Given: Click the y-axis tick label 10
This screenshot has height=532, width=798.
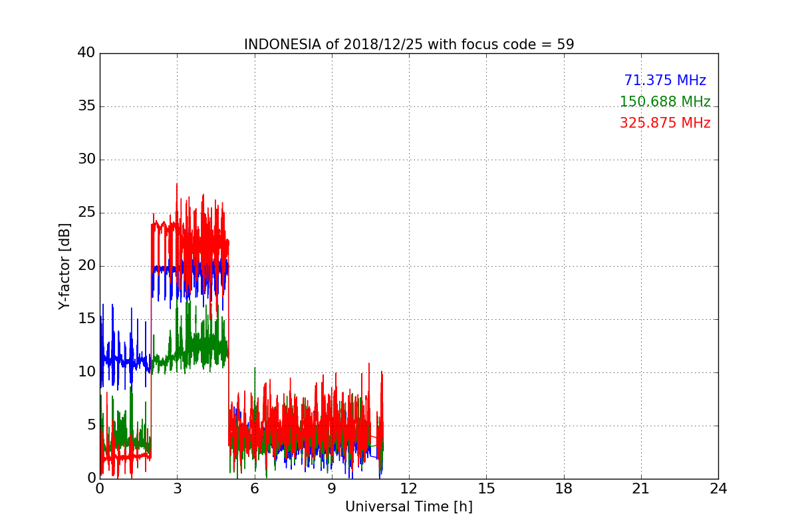Looking at the screenshot, I should coord(87,372).
